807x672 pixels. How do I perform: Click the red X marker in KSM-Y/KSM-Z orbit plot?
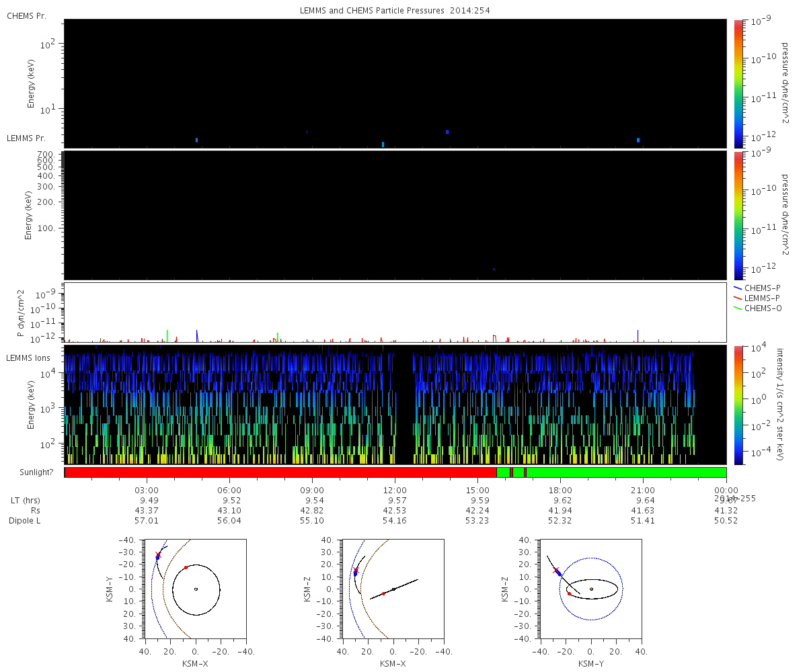point(556,570)
